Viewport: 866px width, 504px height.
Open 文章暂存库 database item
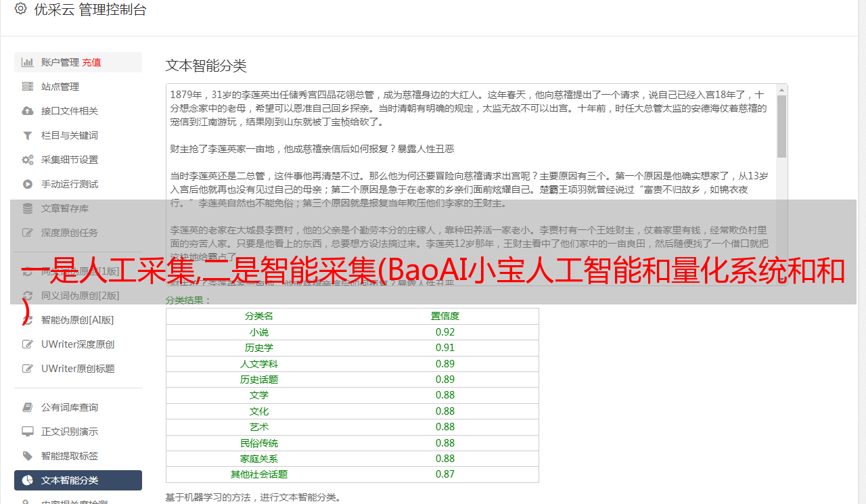coord(78,208)
